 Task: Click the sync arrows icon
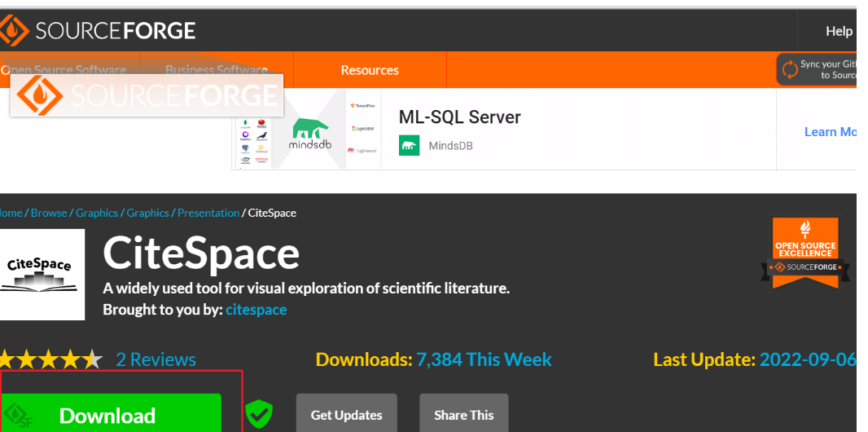click(x=790, y=70)
